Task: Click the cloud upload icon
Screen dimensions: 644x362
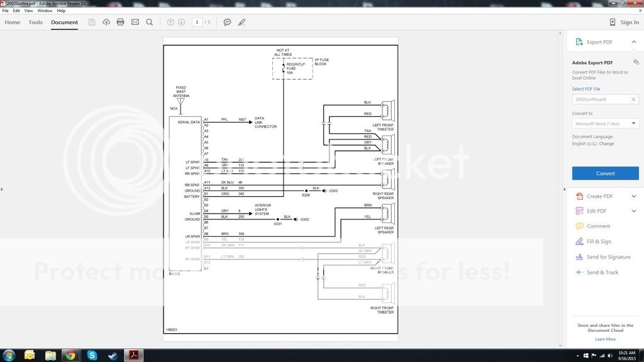Action: pyautogui.click(x=106, y=22)
